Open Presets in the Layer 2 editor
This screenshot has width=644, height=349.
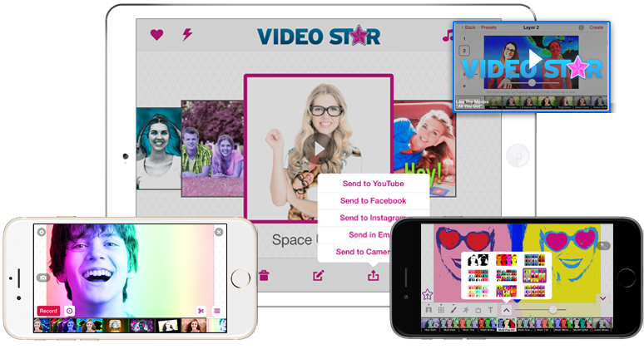[x=488, y=27]
